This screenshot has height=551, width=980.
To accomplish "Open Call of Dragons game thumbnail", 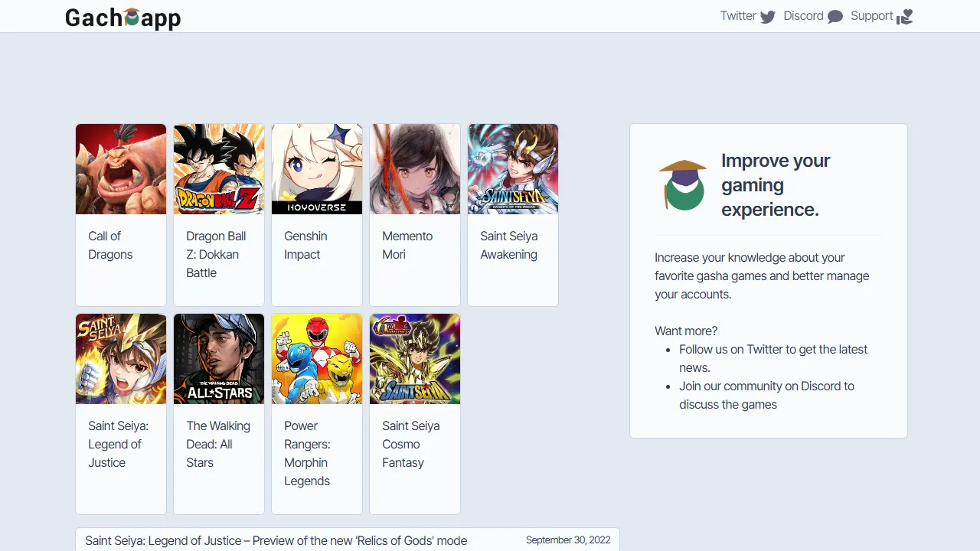I will tap(121, 169).
